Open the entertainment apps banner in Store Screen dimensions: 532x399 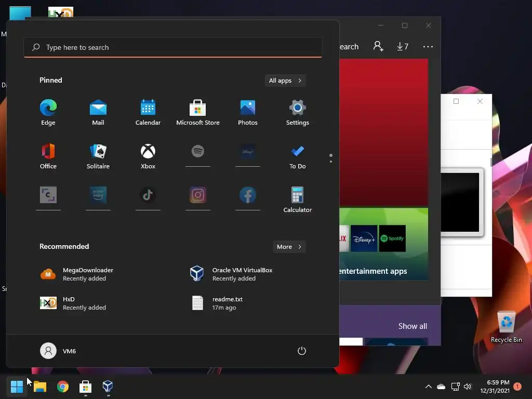384,244
